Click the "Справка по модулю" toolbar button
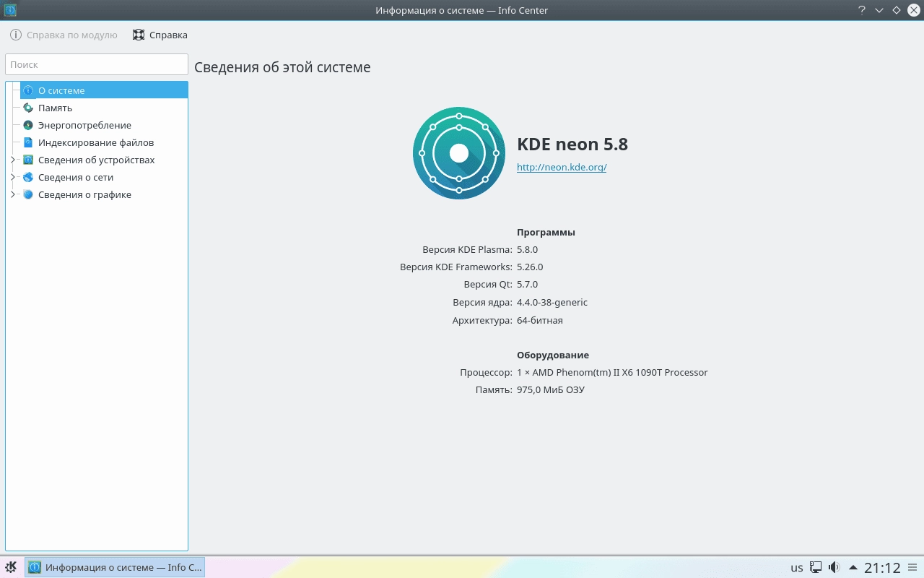 pyautogui.click(x=64, y=35)
